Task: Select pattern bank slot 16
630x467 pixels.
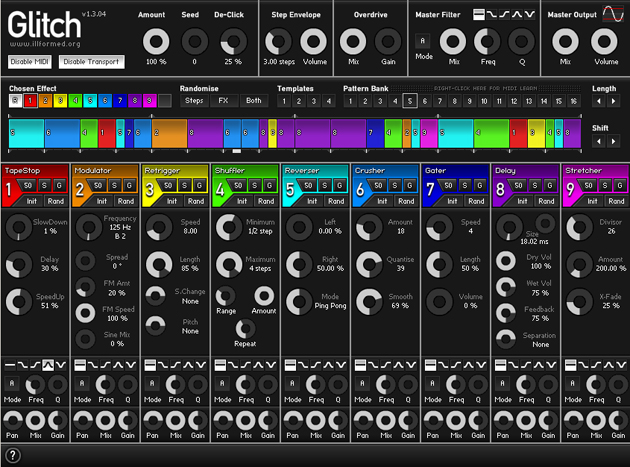Action: [573, 101]
